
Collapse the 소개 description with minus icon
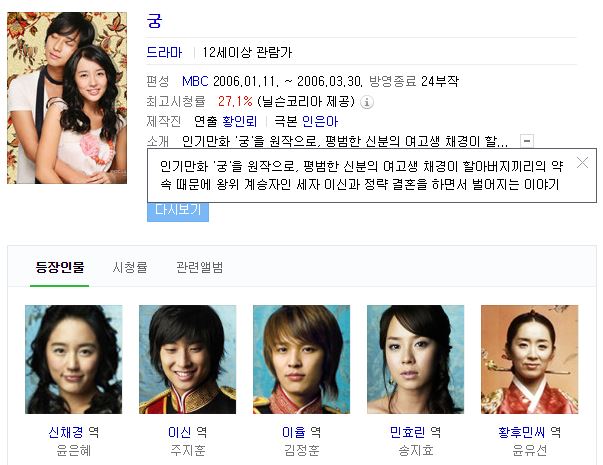(x=527, y=141)
